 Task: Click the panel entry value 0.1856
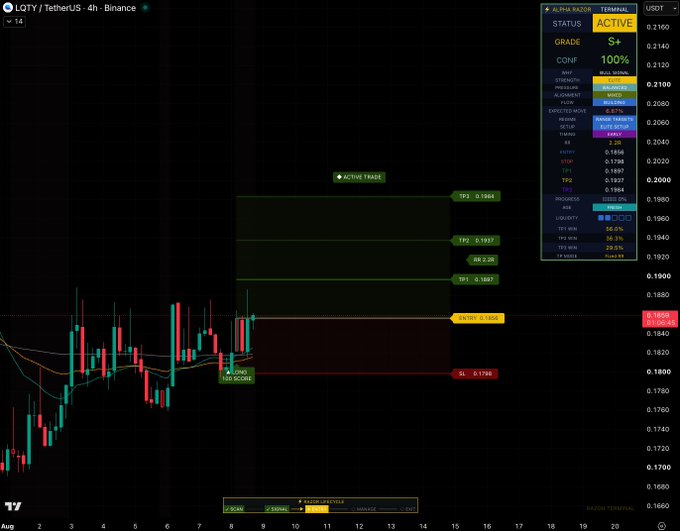[x=615, y=152]
